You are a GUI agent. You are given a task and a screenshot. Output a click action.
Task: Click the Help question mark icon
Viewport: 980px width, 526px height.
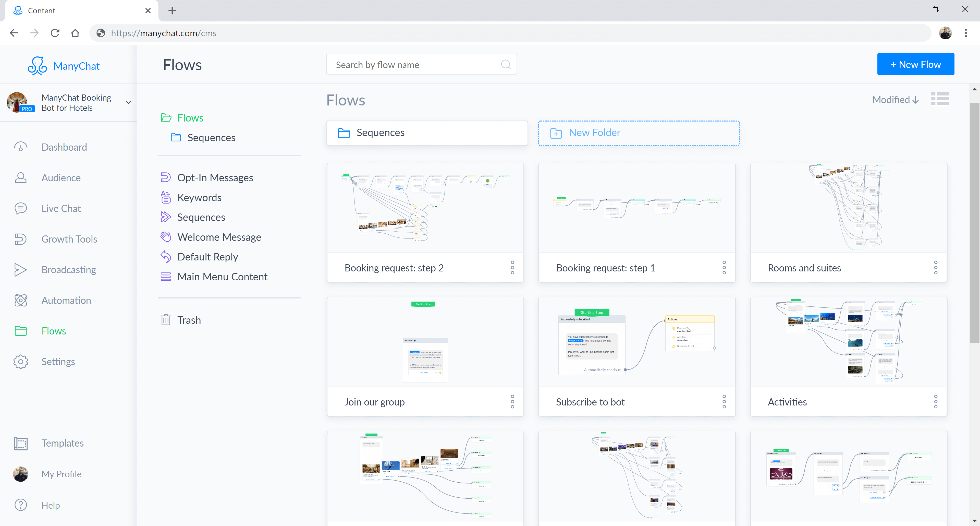(20, 505)
